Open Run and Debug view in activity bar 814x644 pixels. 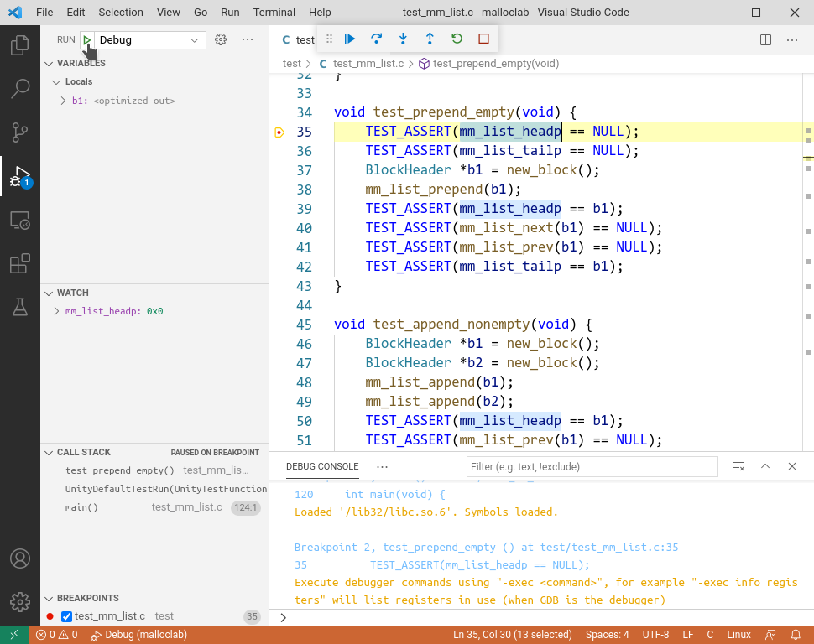[19, 177]
